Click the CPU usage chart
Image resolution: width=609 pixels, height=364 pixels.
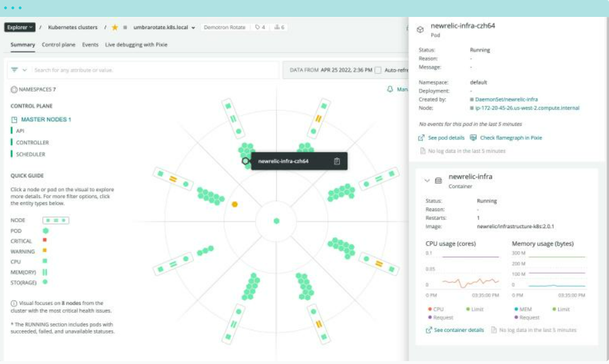(x=462, y=271)
